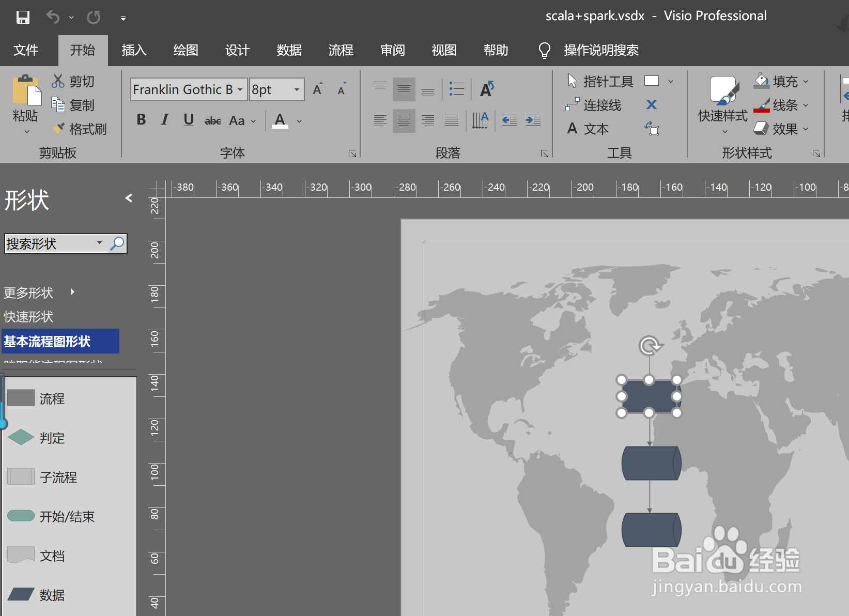Open the 8pt font size dropdown
This screenshot has height=616, width=849.
pos(297,90)
